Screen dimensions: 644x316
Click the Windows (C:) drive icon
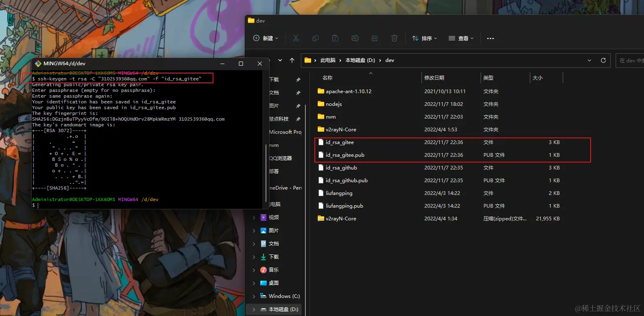tap(264, 296)
